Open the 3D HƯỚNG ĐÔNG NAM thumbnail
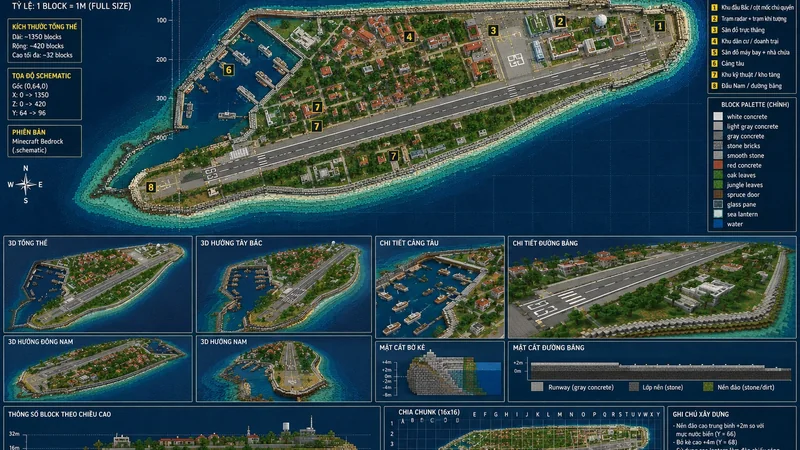The height and width of the screenshot is (450, 800). click(98, 368)
